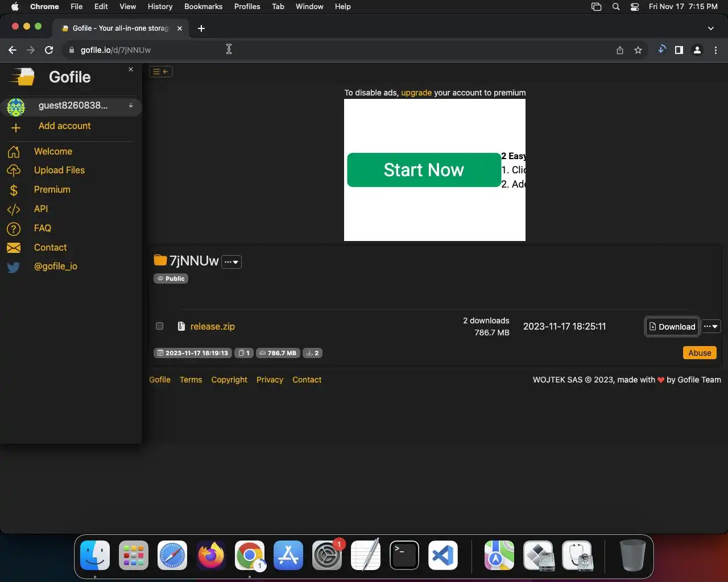
Task: Go back with the browser back arrow
Action: pyautogui.click(x=13, y=50)
